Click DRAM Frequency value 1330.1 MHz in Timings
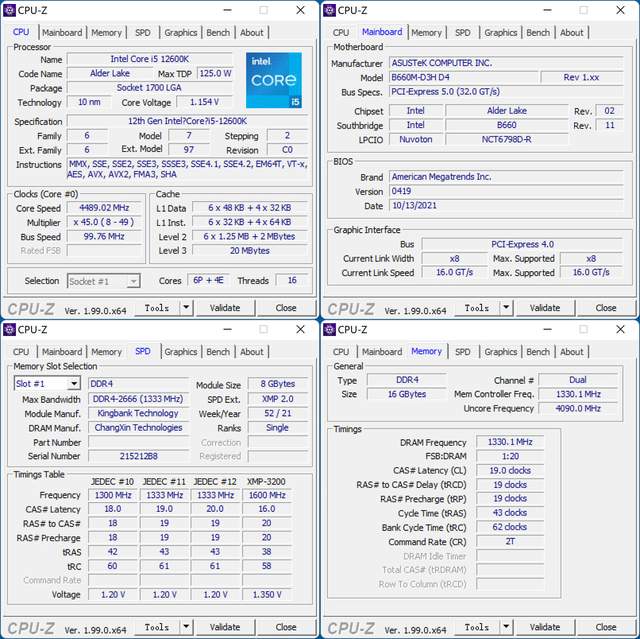This screenshot has height=639, width=640. click(x=510, y=442)
